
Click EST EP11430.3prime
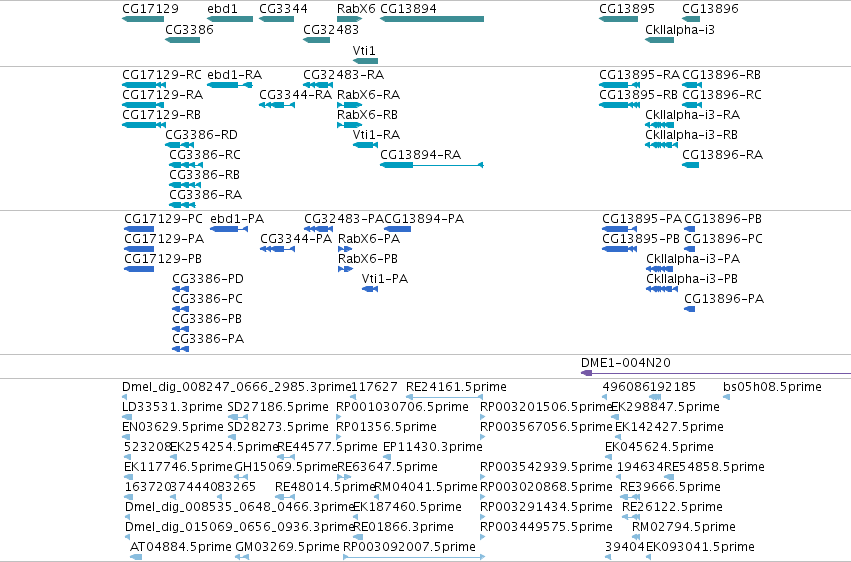(387, 457)
